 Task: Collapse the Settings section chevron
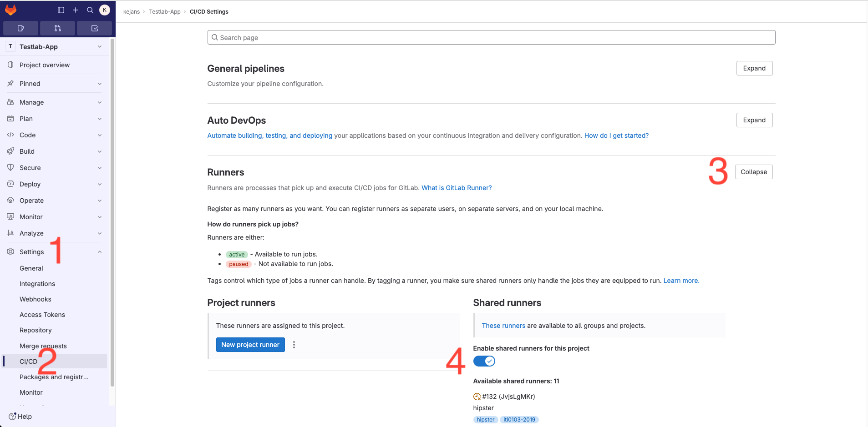(x=100, y=252)
